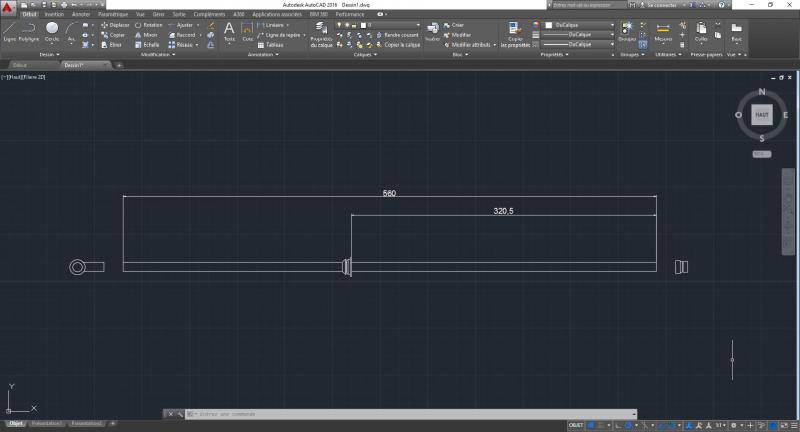Click the Mesurer tool
Viewport: 800px width, 432px height.
(x=663, y=32)
